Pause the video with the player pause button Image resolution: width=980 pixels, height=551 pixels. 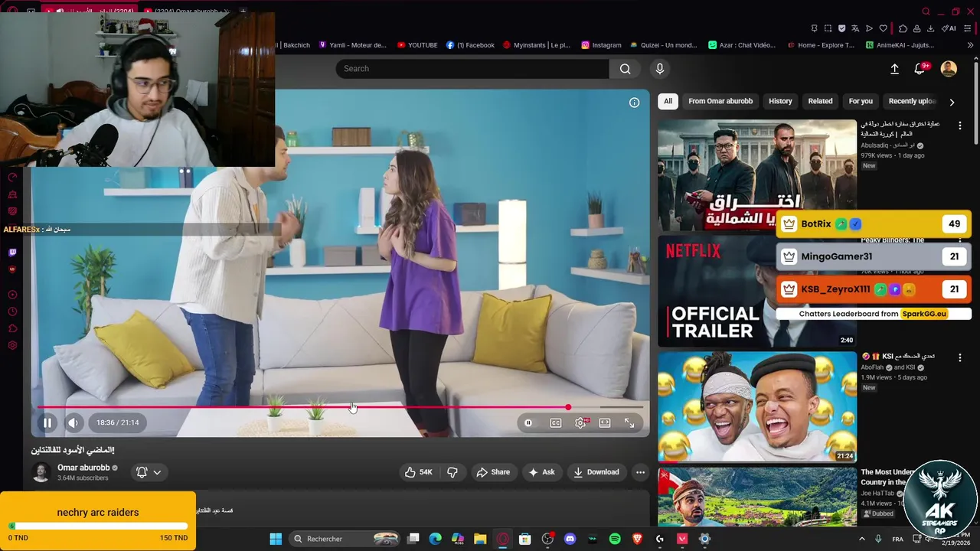(47, 422)
